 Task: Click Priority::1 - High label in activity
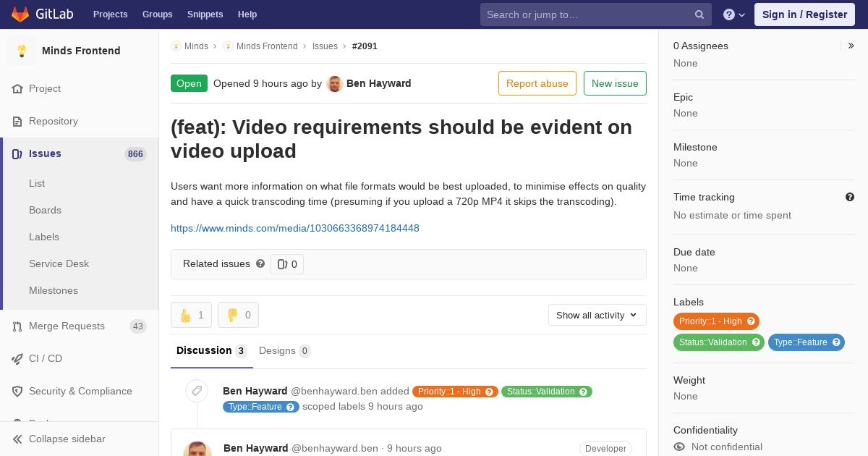455,392
